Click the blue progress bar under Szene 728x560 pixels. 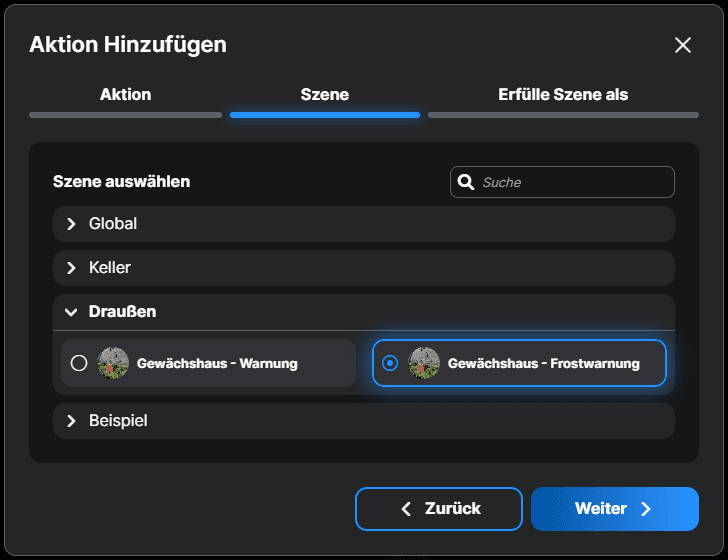(324, 115)
